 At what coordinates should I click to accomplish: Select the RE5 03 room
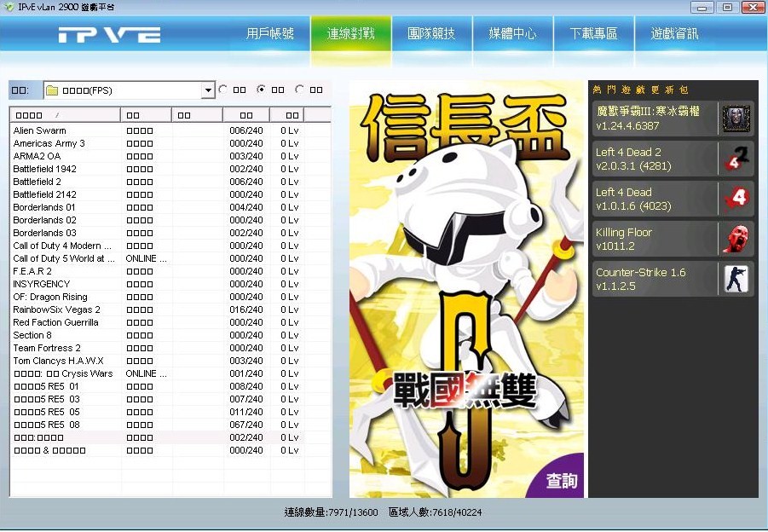pyautogui.click(x=157, y=399)
